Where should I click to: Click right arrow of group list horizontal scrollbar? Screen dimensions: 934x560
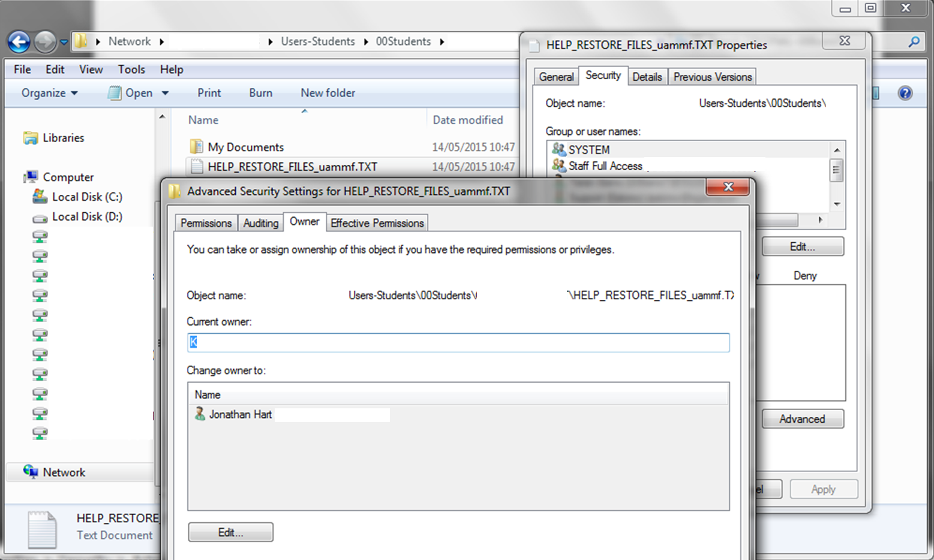pos(821,220)
